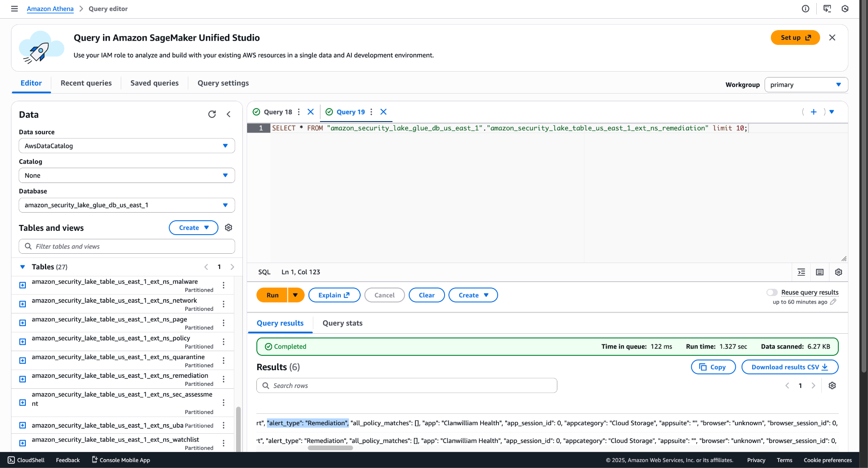Open Create dropdown below the editor
This screenshot has height=468, width=868.
(x=473, y=295)
